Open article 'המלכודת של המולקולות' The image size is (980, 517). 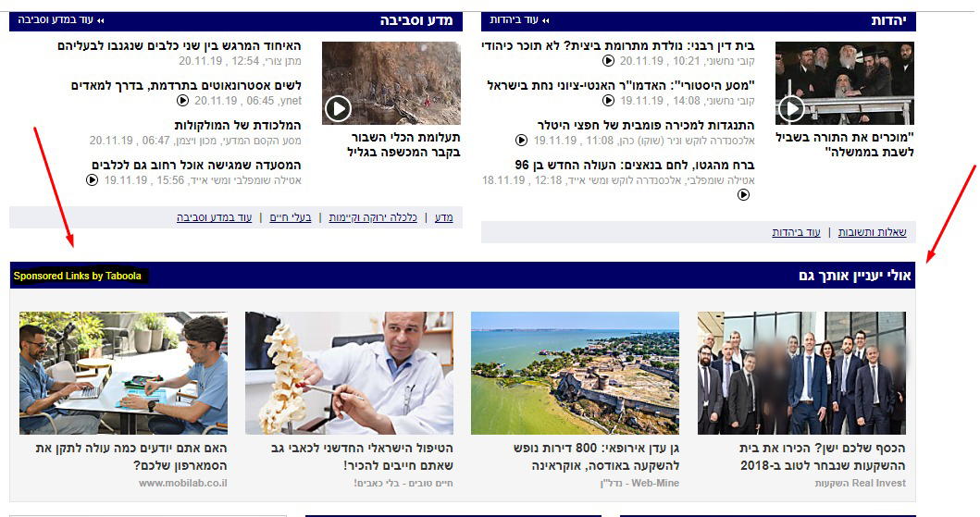click(238, 126)
